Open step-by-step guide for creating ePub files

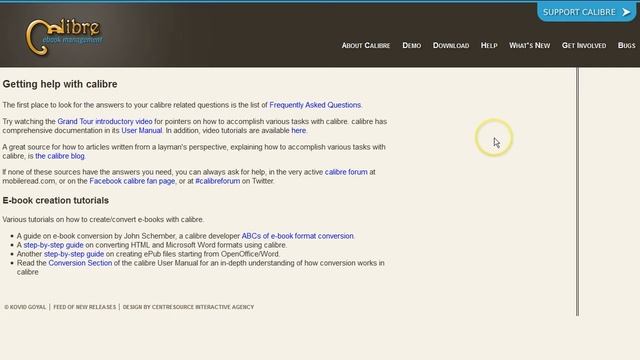(x=74, y=254)
